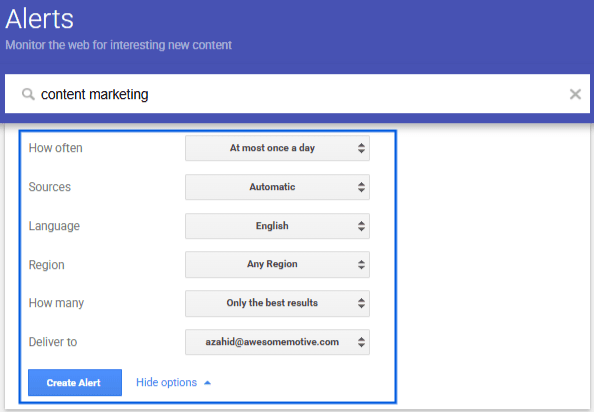The height and width of the screenshot is (412, 594).
Task: Click the Language label
Action: click(54, 226)
